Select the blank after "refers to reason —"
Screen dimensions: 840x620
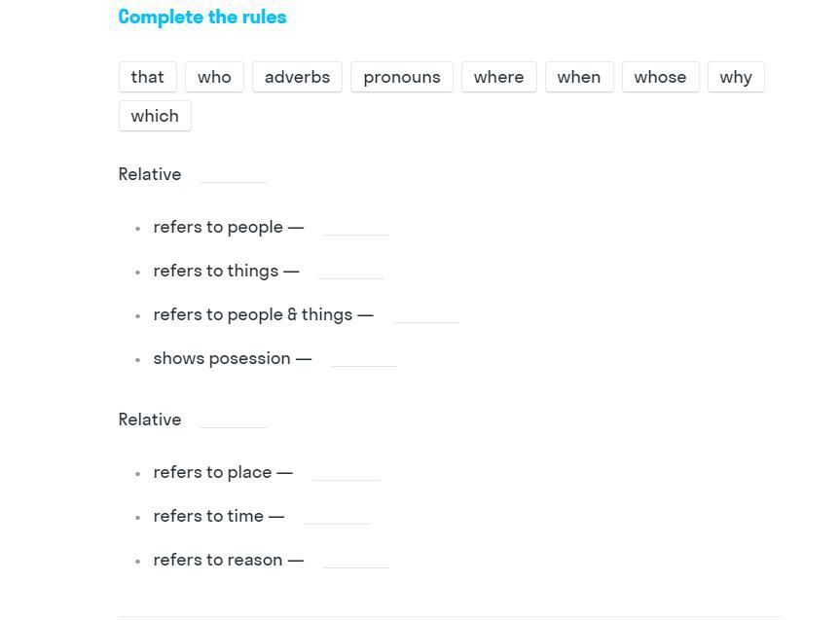pos(356,560)
